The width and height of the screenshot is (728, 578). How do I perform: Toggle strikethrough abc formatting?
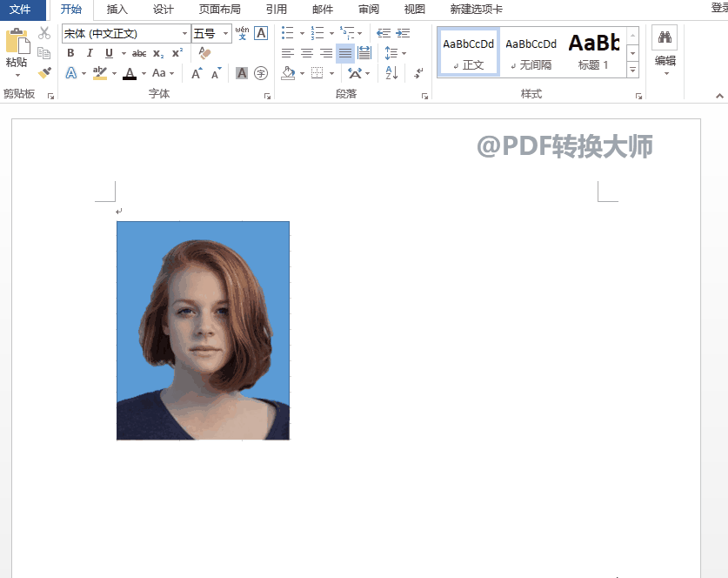click(x=139, y=53)
